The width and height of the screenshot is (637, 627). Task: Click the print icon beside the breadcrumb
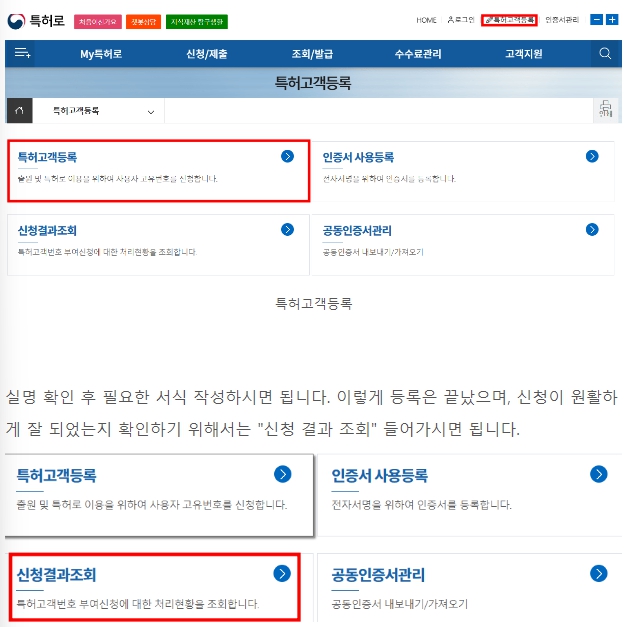(x=605, y=109)
